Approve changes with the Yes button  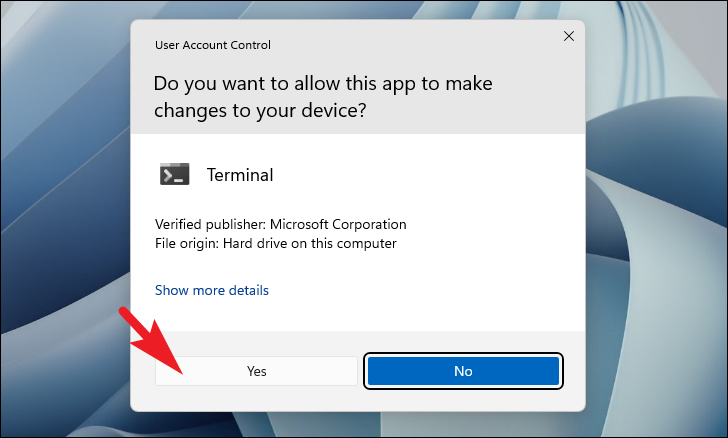click(256, 371)
